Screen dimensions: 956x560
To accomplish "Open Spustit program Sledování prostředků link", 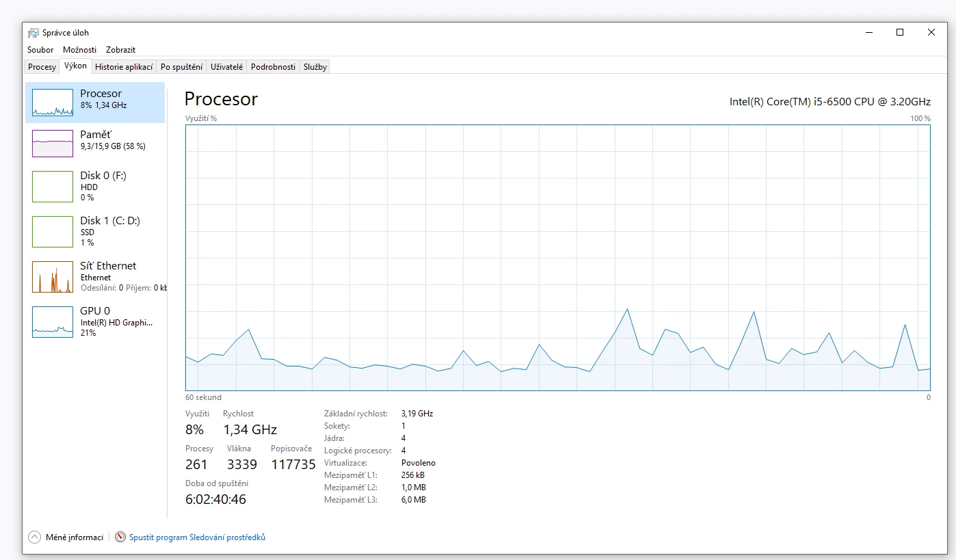I will point(197,537).
